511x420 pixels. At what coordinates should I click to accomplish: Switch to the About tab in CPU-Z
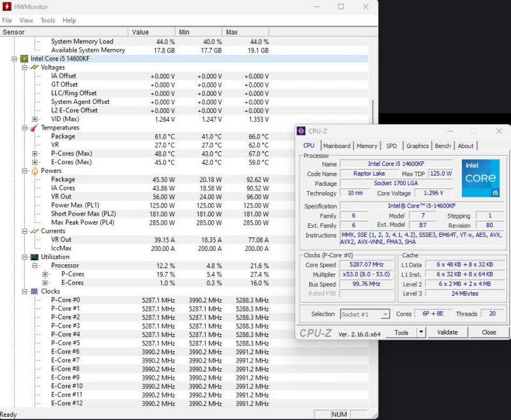pyautogui.click(x=466, y=146)
